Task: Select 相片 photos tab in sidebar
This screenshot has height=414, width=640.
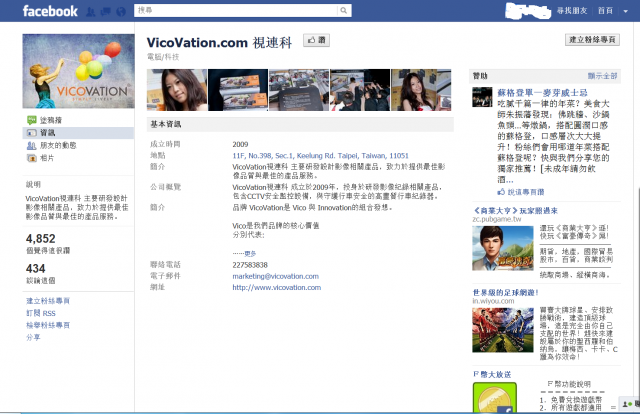Action: [47, 158]
